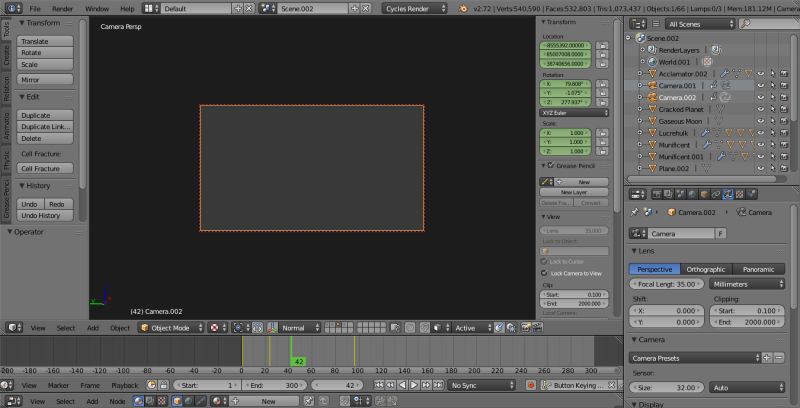Open the Render Layers properties tab icon
The width and height of the screenshot is (800, 408).
[x=668, y=194]
